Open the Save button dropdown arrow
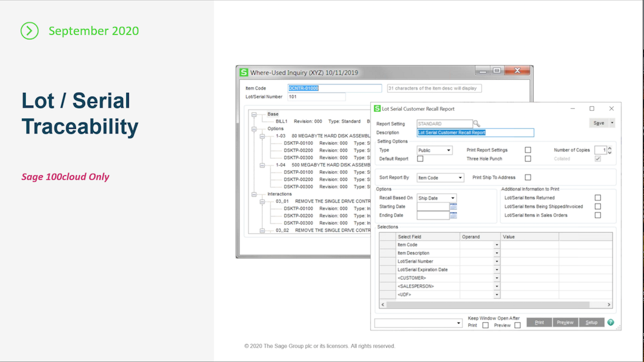The width and height of the screenshot is (644, 362). click(612, 123)
